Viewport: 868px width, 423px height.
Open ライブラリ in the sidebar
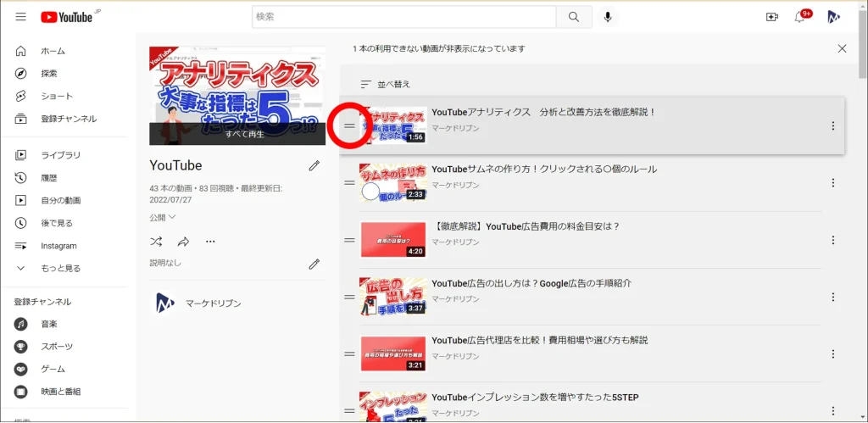point(60,155)
